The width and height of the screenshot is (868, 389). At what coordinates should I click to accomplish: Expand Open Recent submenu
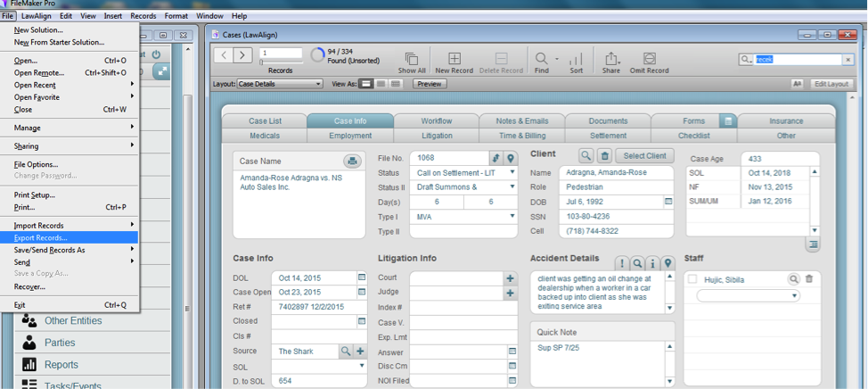tap(70, 85)
